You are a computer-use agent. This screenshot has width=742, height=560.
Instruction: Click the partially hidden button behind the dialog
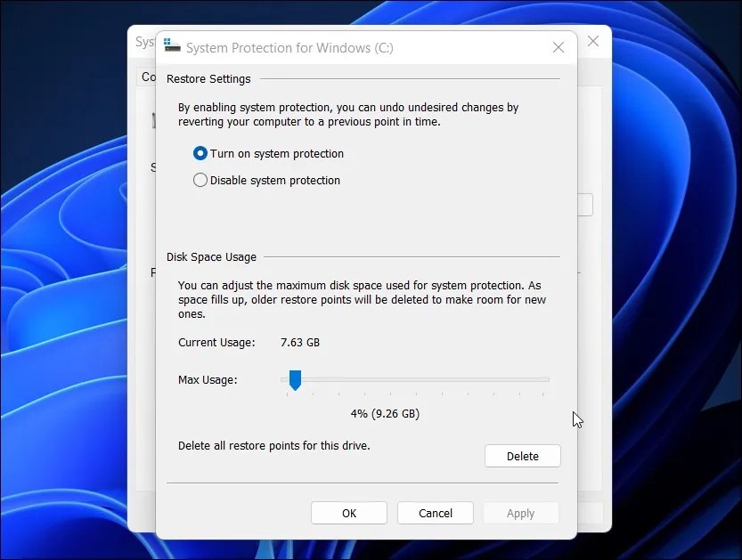583,205
